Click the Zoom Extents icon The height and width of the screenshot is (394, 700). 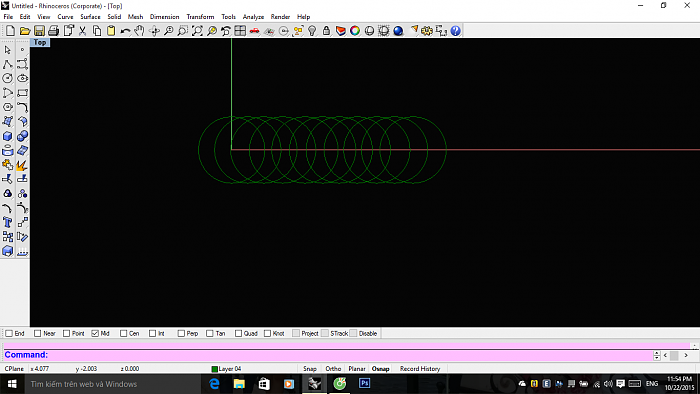click(x=197, y=31)
